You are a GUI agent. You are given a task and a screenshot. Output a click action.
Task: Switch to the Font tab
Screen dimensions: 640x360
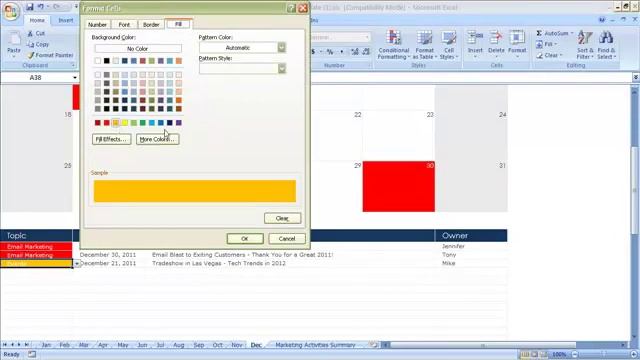pos(124,24)
